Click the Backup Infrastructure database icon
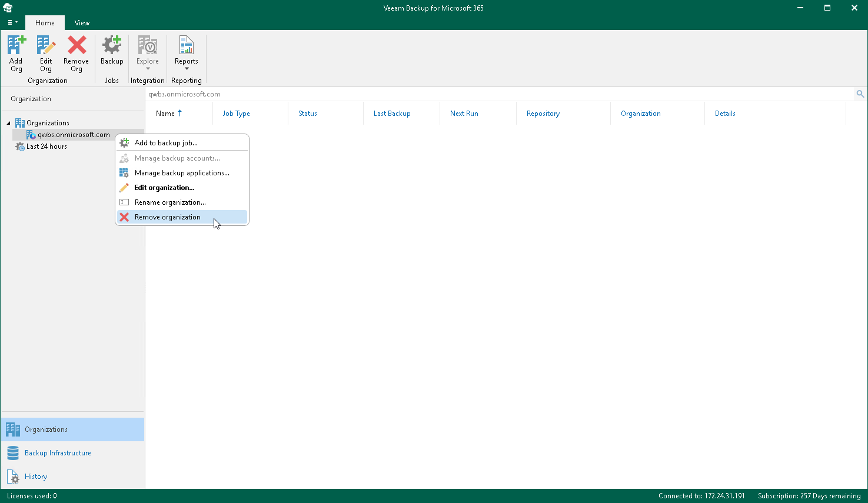Screen dimensions: 868x503 coord(13,453)
